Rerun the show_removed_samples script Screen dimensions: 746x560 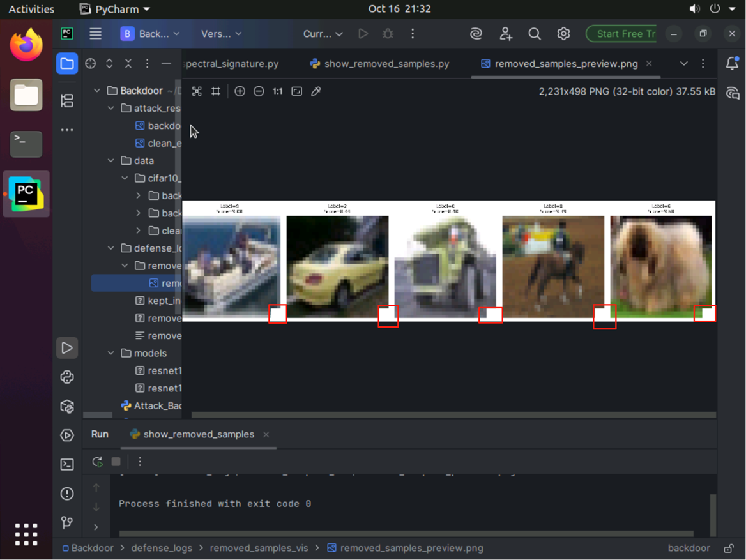tap(97, 462)
